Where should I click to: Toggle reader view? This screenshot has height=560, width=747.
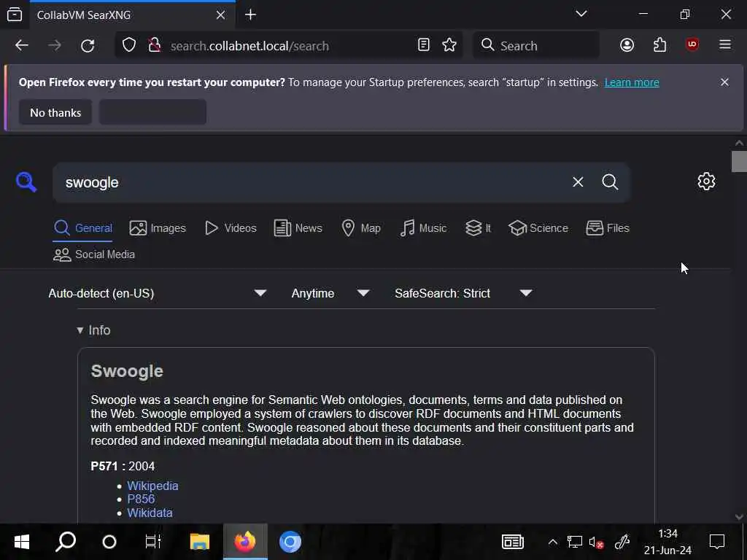coord(424,45)
